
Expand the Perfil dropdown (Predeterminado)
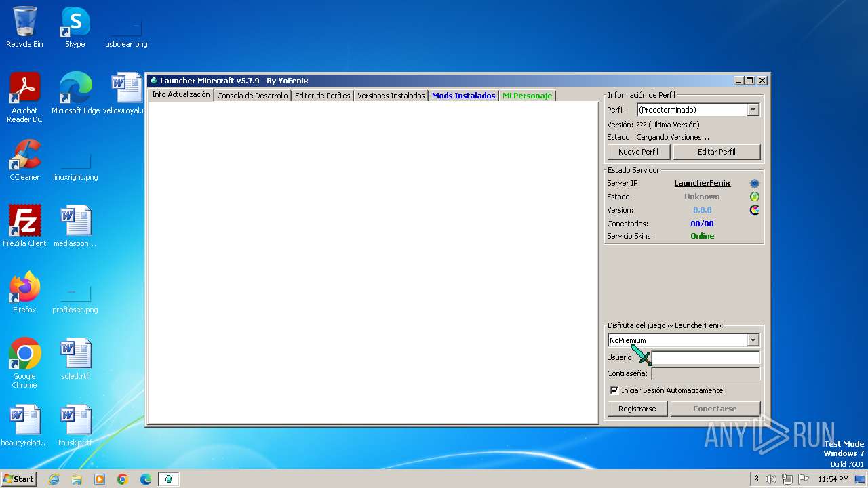pyautogui.click(x=753, y=110)
